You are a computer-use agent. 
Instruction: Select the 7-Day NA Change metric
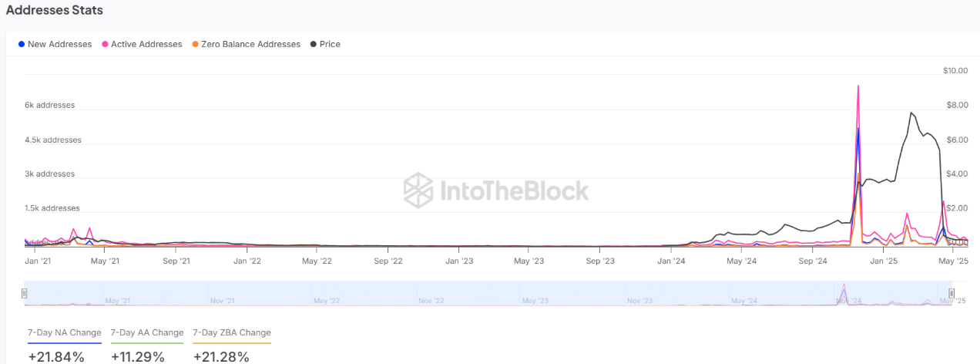click(65, 333)
